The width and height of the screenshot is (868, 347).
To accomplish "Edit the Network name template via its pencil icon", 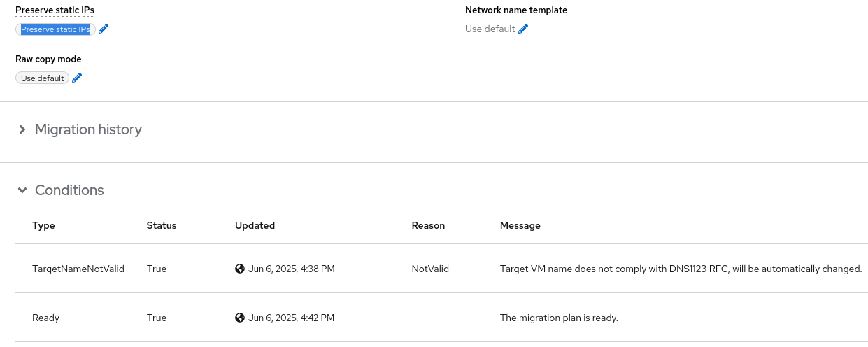I will [523, 29].
